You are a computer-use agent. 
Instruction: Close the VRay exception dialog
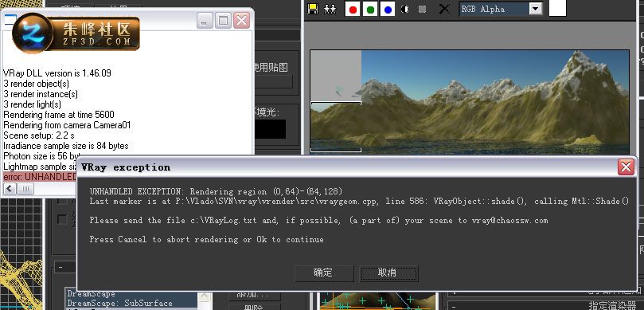click(x=626, y=167)
